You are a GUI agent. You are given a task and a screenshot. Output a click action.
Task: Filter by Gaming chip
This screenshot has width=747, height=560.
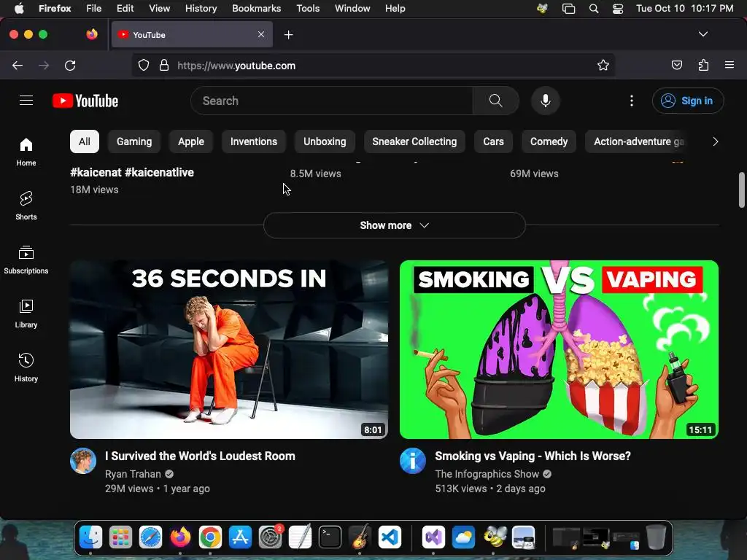point(134,141)
